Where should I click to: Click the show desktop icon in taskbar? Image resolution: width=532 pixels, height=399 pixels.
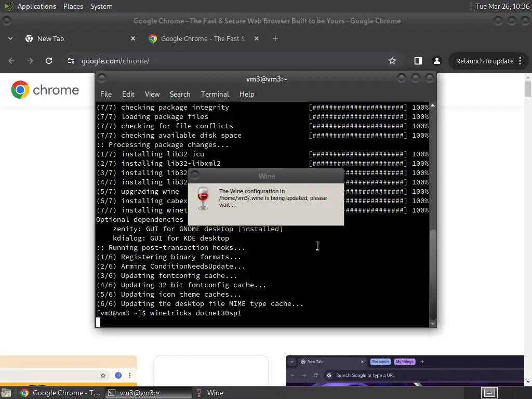pos(6,393)
